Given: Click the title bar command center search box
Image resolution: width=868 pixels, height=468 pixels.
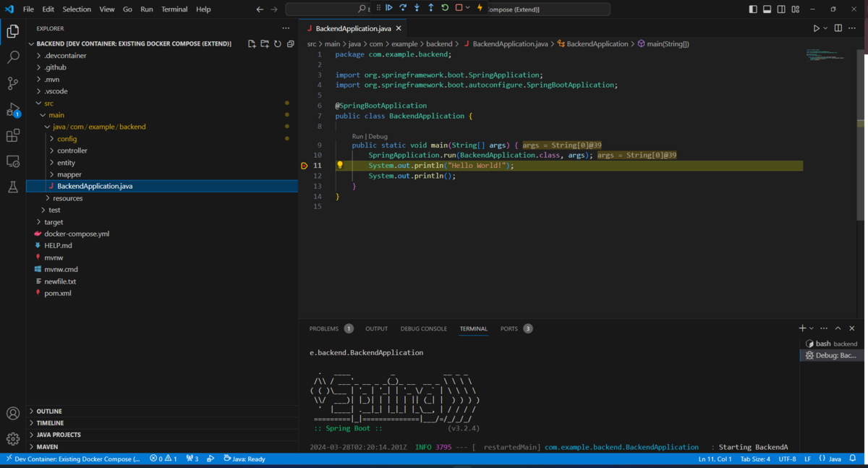Looking at the screenshot, I should (x=447, y=9).
